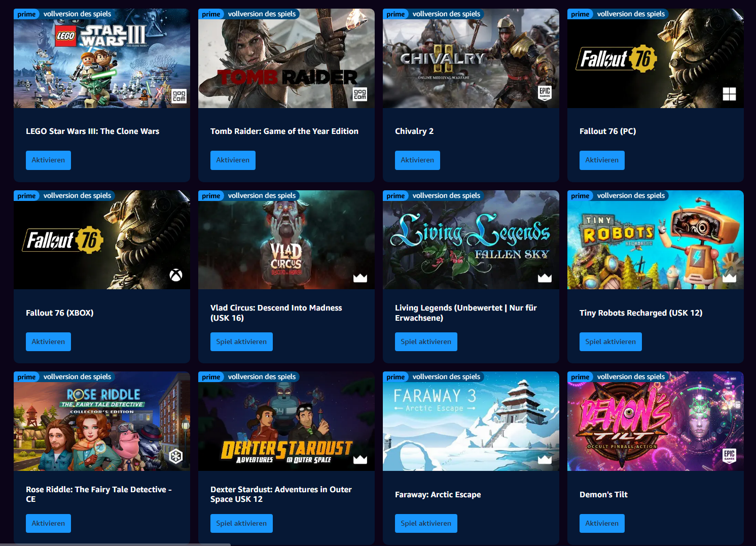This screenshot has height=546, width=756.
Task: Click the GOG logo on Tomb Raider
Action: click(360, 94)
